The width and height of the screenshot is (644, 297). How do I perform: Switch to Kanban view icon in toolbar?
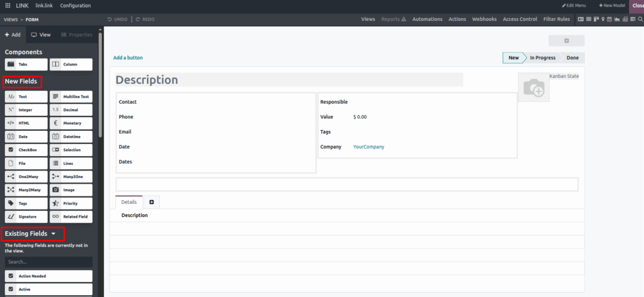(596, 20)
